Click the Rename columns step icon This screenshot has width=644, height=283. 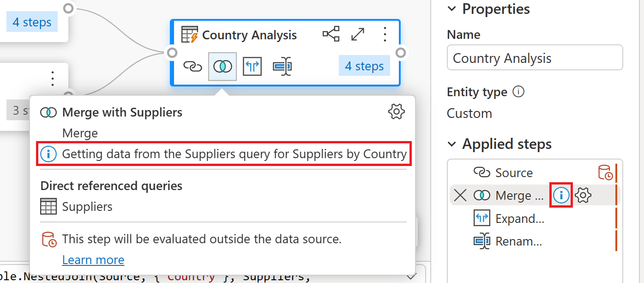pos(282,66)
